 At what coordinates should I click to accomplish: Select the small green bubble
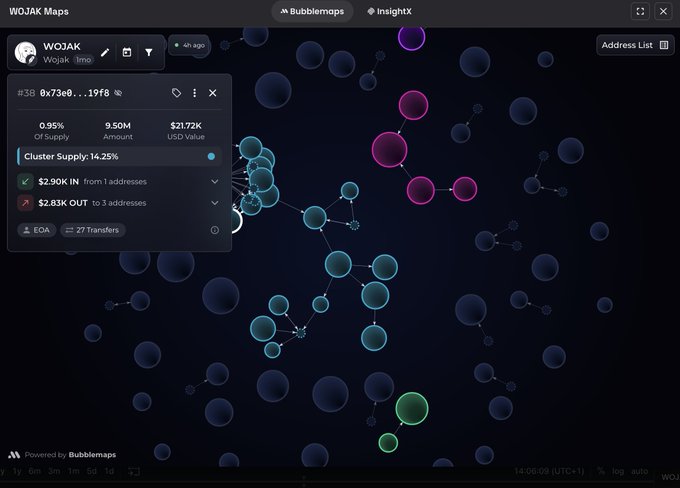[x=388, y=442]
